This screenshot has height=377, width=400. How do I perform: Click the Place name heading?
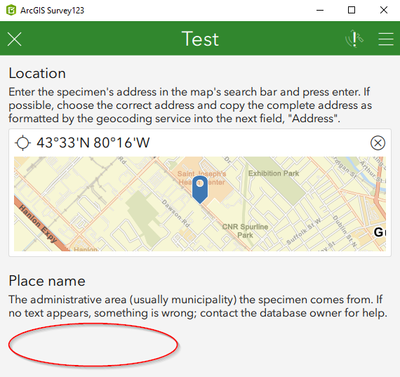coord(47,281)
